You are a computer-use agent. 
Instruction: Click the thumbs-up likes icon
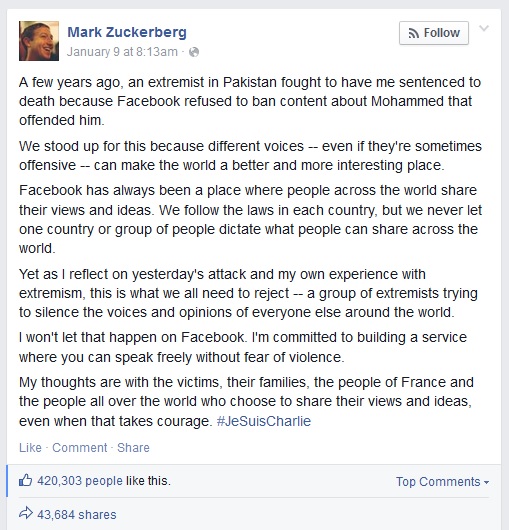pyautogui.click(x=26, y=480)
